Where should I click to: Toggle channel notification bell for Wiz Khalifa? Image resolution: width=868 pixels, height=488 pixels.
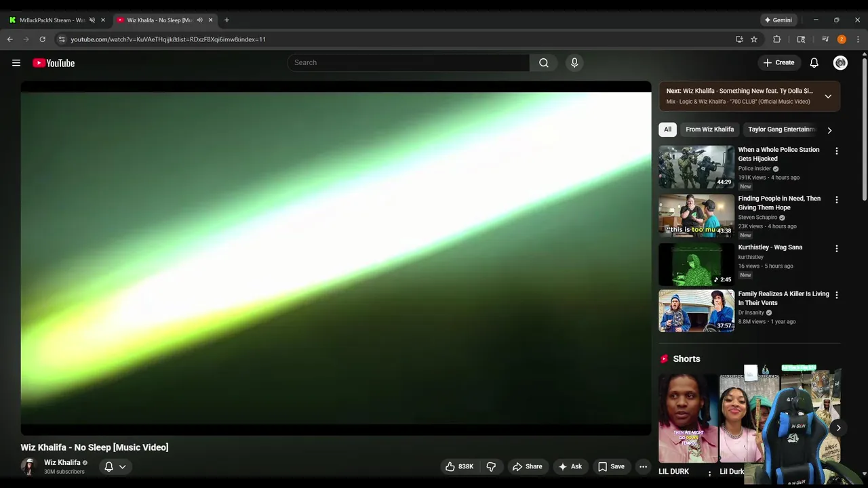pyautogui.click(x=108, y=466)
